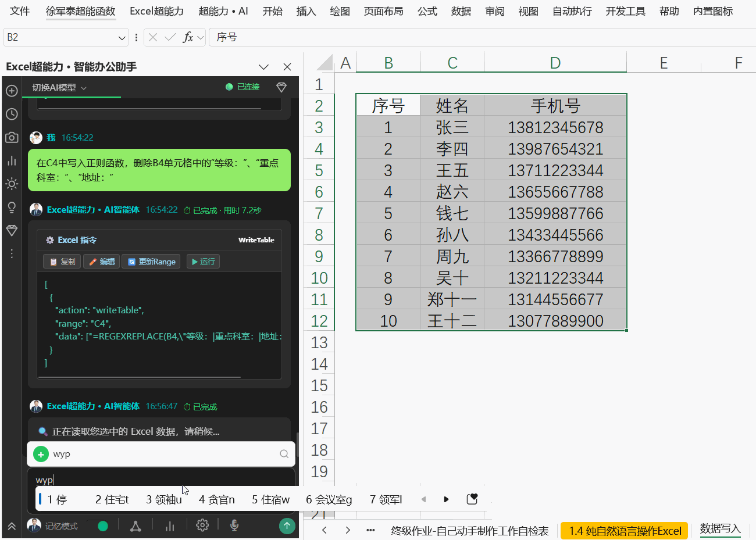Open the bar chart icon in left sidebar
This screenshot has width=756, height=540.
[12, 160]
